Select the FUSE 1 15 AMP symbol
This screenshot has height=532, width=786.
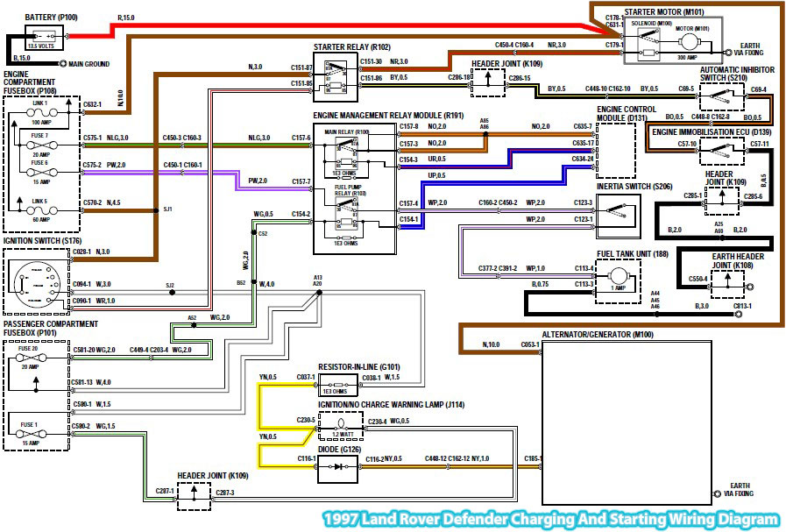tap(31, 434)
